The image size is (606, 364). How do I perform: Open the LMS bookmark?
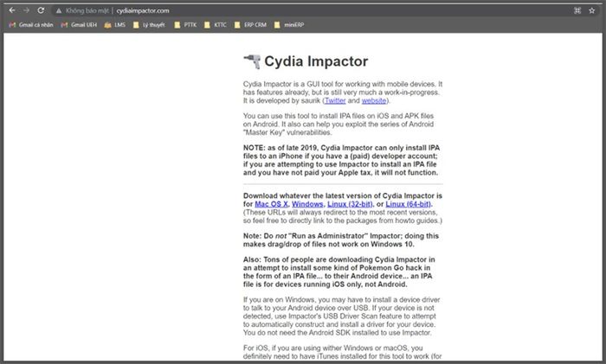click(115, 25)
